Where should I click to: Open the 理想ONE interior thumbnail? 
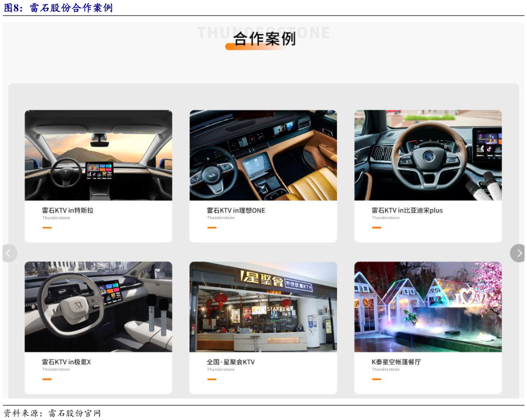click(x=263, y=155)
